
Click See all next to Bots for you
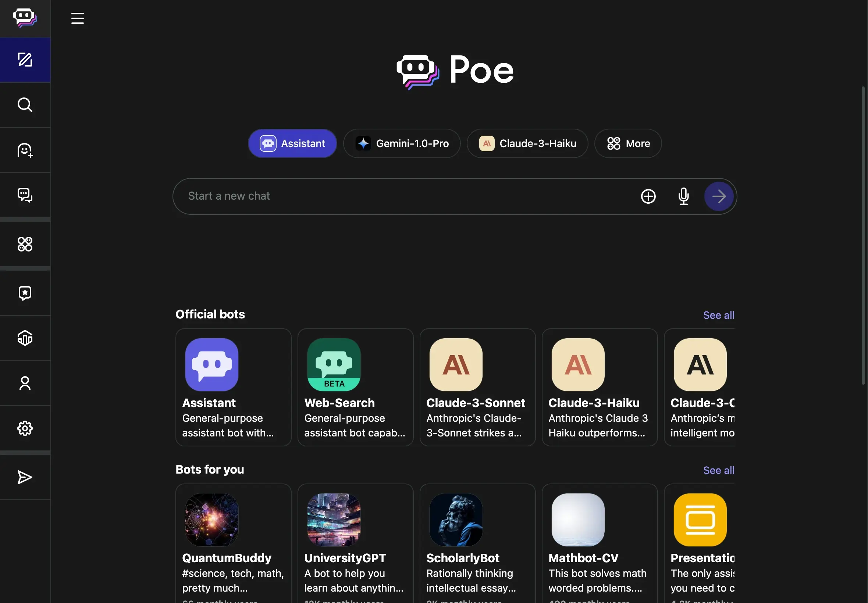pos(718,470)
